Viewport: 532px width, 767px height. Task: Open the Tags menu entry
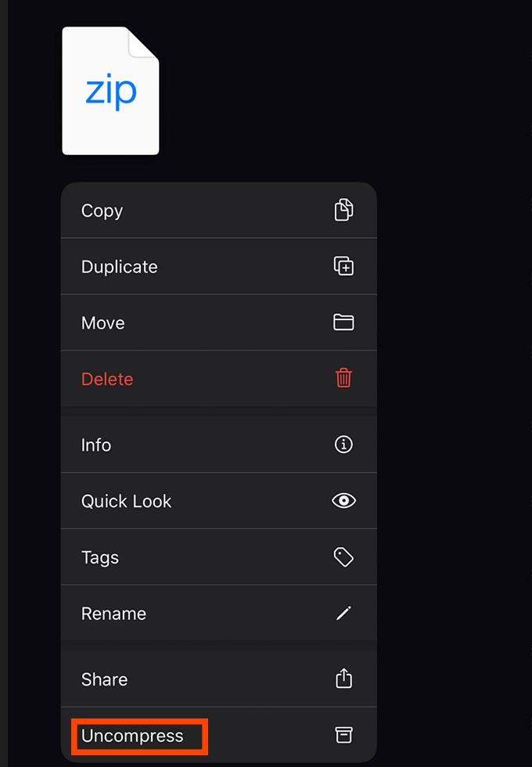pyautogui.click(x=100, y=558)
